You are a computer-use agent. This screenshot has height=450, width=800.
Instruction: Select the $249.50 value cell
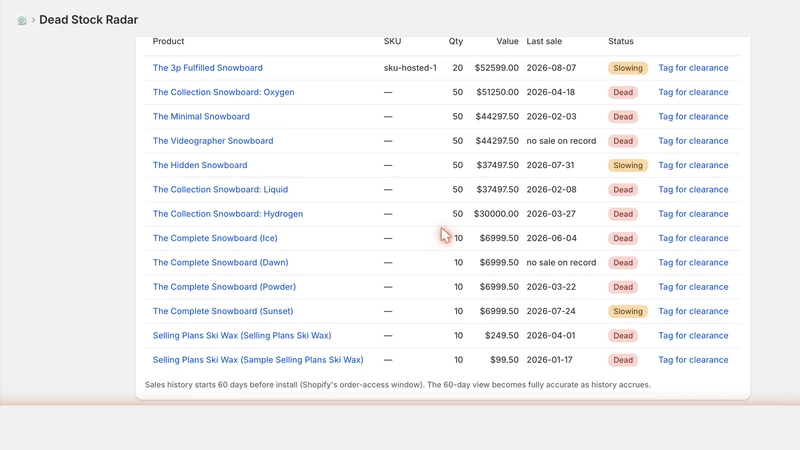tap(502, 336)
